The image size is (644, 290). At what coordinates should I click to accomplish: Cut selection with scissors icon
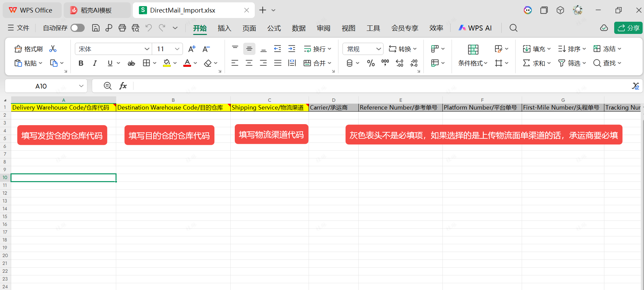pyautogui.click(x=53, y=49)
